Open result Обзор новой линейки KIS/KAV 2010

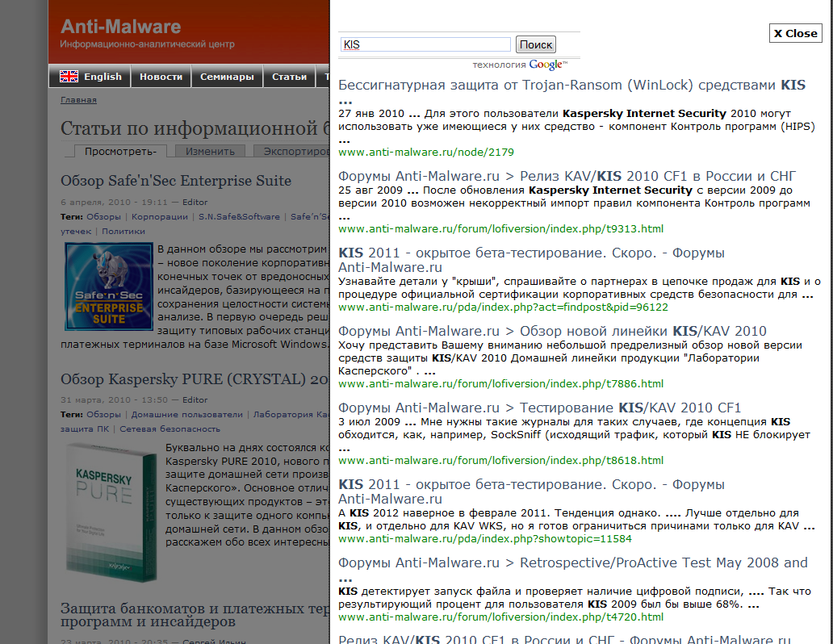(552, 331)
